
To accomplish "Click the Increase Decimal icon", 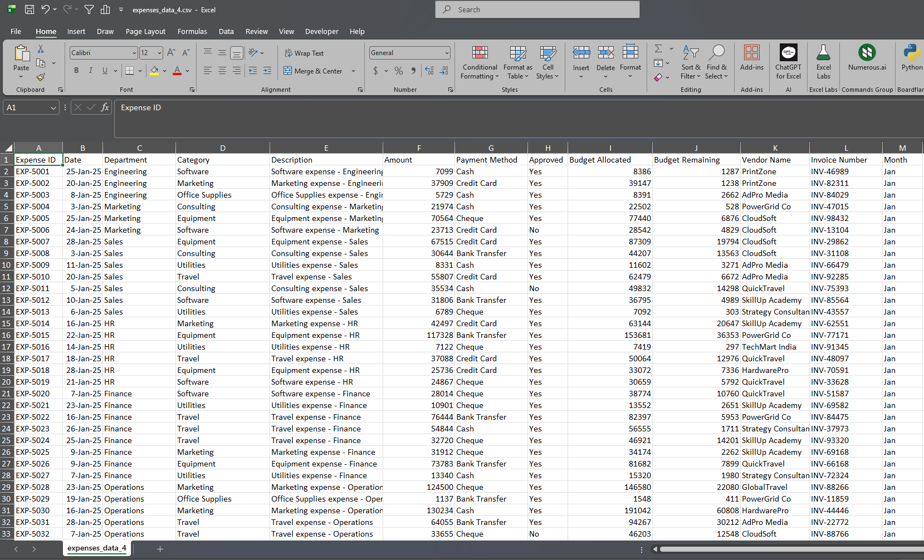I will point(429,71).
